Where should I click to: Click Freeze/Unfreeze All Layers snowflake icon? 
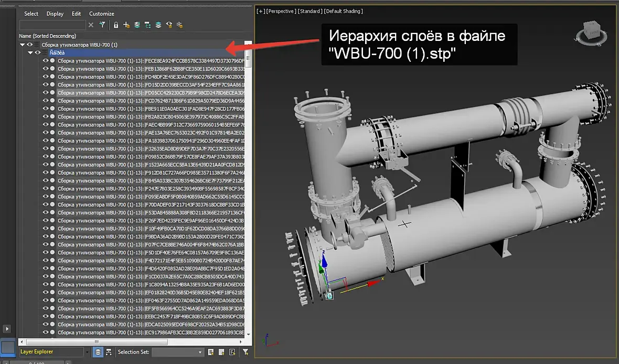pyautogui.click(x=179, y=25)
